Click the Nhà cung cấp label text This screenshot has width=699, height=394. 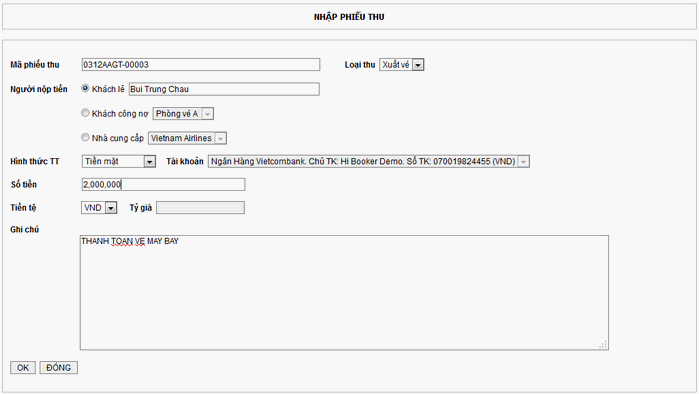point(118,138)
